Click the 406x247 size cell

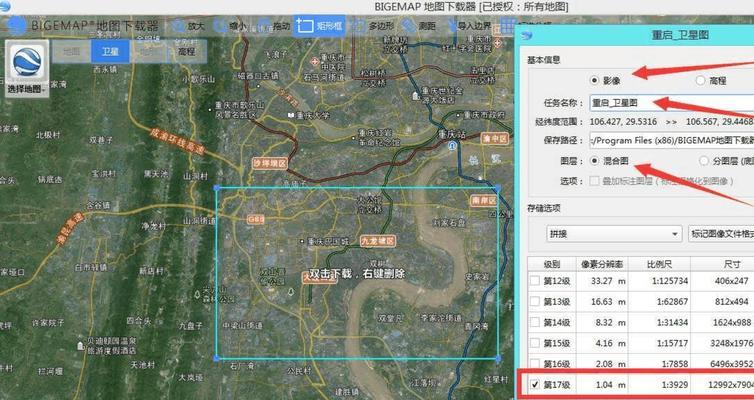coord(722,281)
